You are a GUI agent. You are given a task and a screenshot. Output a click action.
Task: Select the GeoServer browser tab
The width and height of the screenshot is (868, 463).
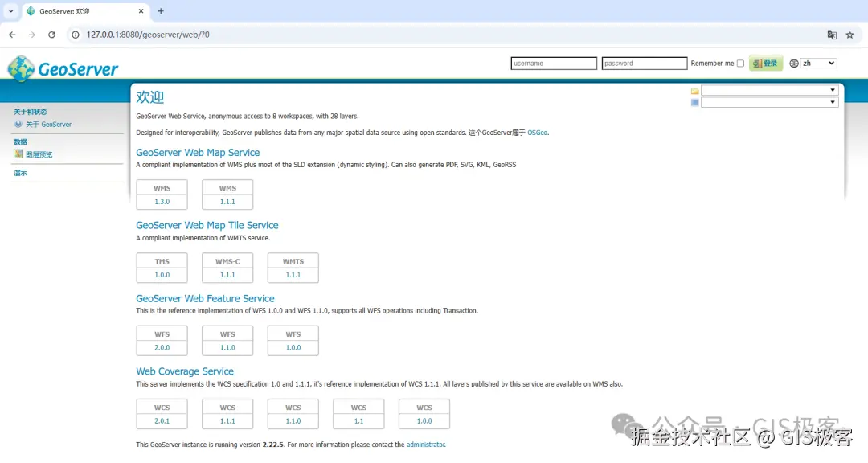pyautogui.click(x=86, y=11)
